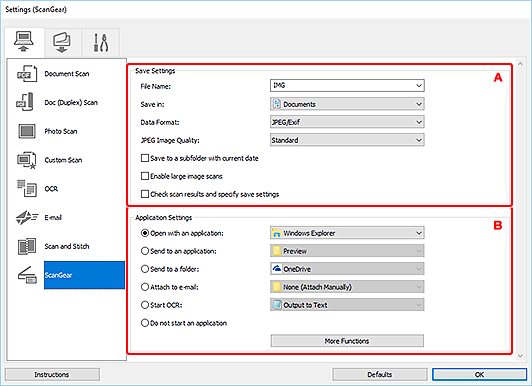This screenshot has height=386, width=532.
Task: Click the None (Attach Manually) icon
Action: tap(277, 287)
